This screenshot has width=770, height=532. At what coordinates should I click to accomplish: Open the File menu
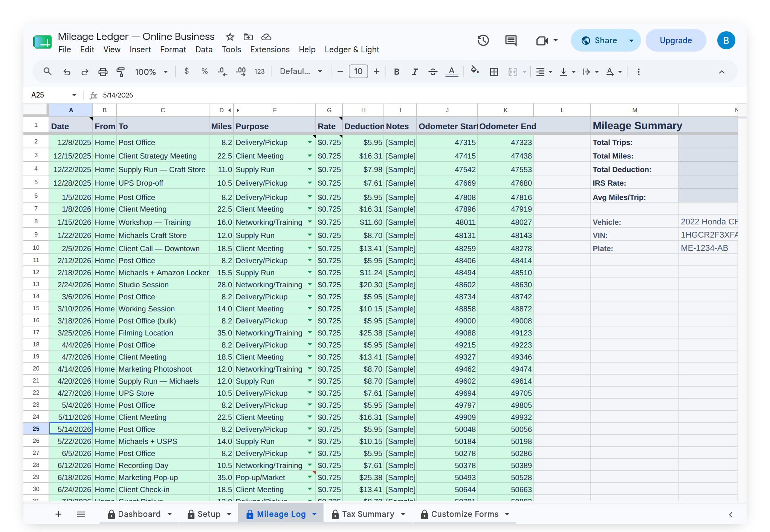[64, 50]
